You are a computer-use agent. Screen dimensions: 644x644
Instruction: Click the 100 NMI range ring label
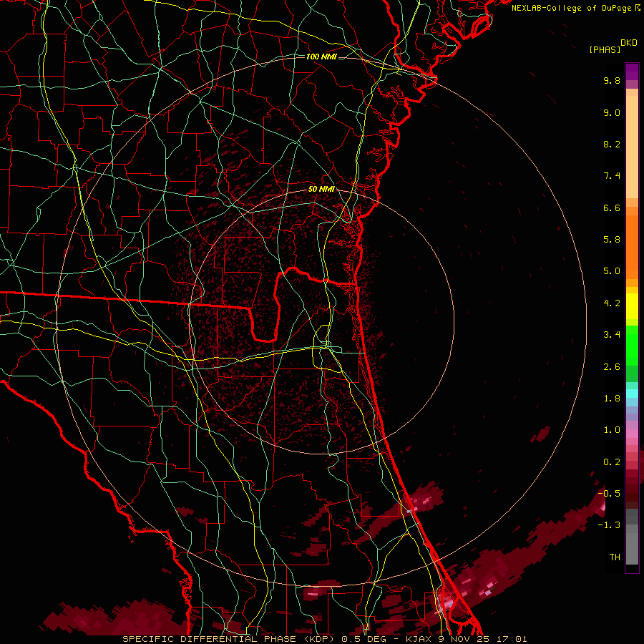321,57
